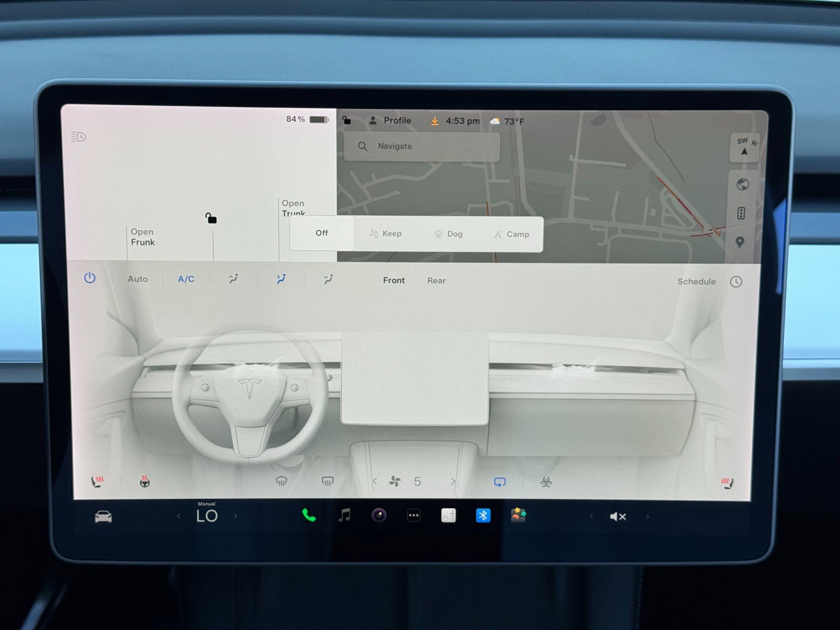
Task: Turn on Dog Mode
Action: [449, 234]
